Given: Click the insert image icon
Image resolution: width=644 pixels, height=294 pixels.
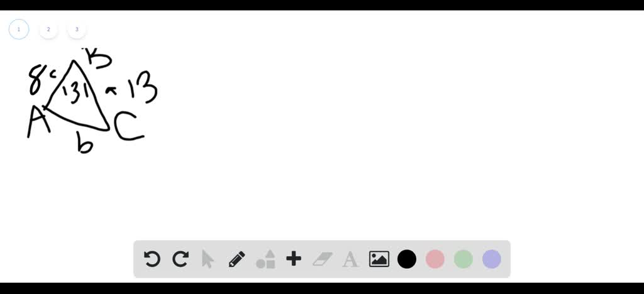Looking at the screenshot, I should [x=379, y=259].
